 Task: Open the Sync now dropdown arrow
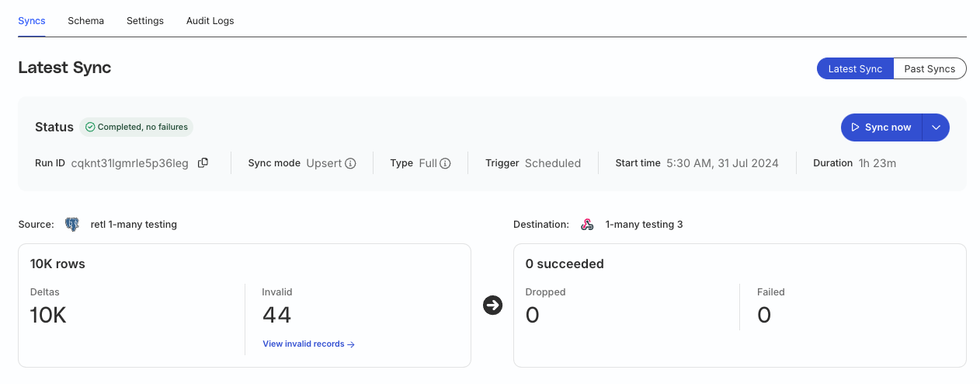click(936, 127)
